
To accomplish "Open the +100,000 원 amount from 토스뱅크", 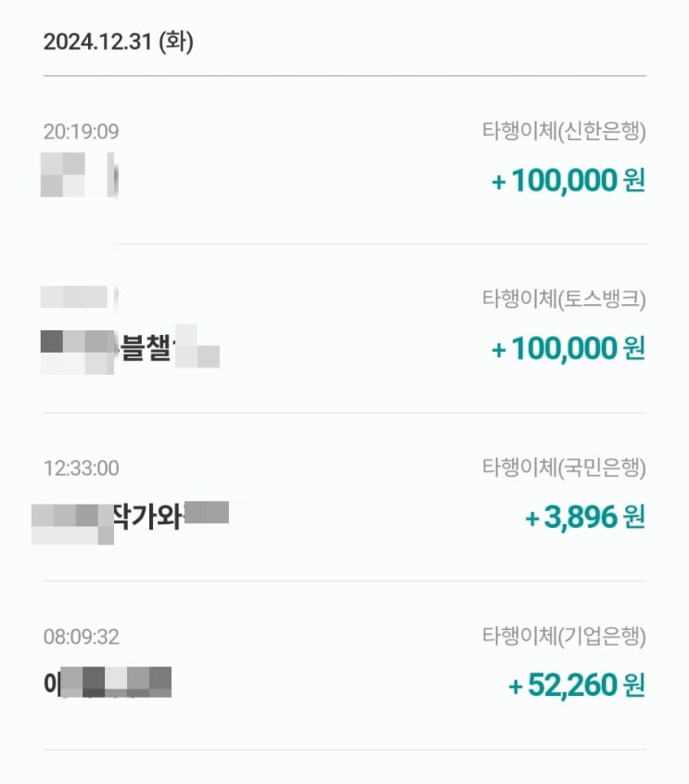I will (568, 349).
